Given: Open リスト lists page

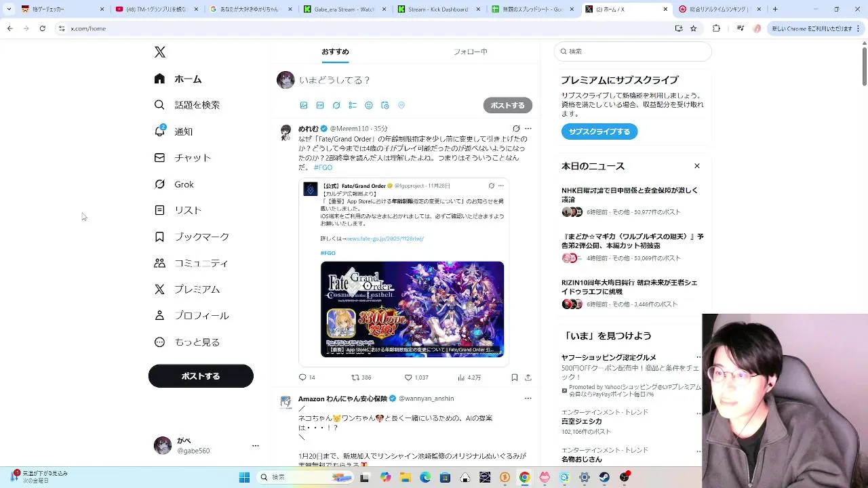Looking at the screenshot, I should 178,210.
